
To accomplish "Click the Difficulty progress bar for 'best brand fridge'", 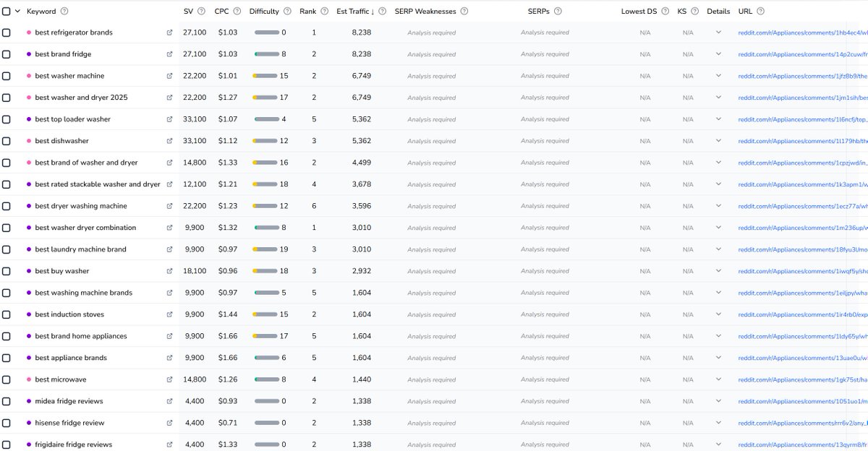I will point(268,53).
